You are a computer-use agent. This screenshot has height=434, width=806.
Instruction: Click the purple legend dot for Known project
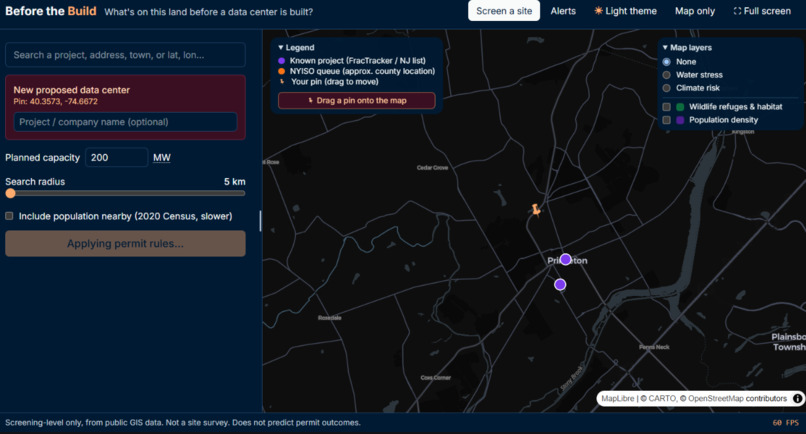point(281,61)
